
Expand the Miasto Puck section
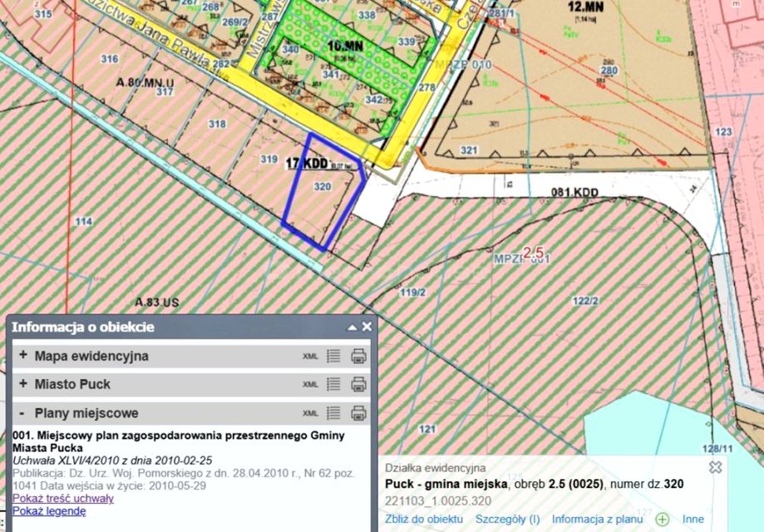(x=23, y=384)
